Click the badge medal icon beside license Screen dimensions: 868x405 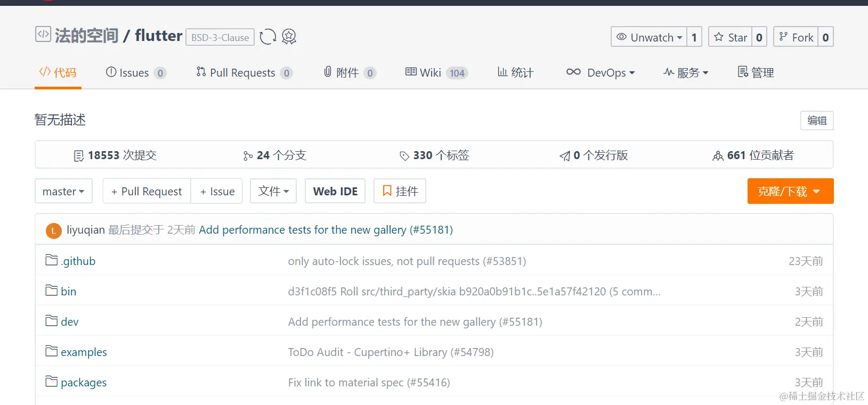click(289, 37)
